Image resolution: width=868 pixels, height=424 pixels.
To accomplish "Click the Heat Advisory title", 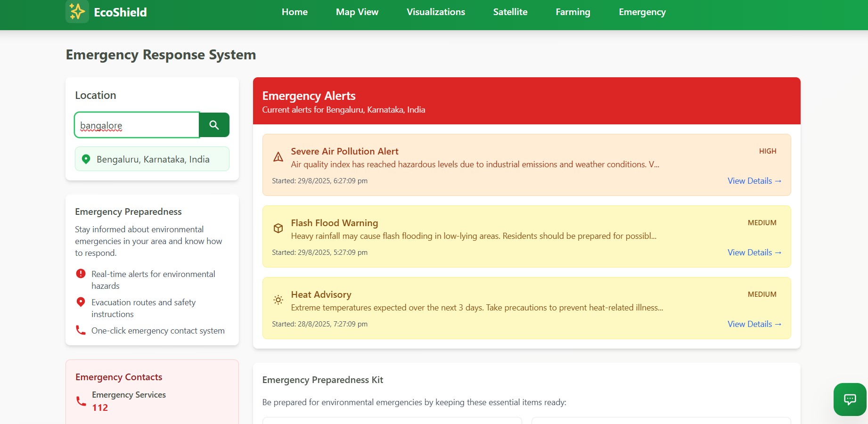I will (x=321, y=294).
